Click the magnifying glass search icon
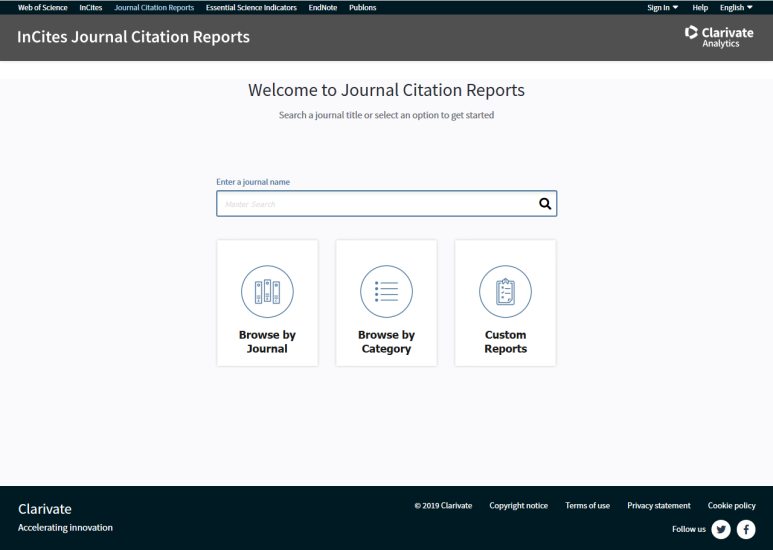 point(545,204)
